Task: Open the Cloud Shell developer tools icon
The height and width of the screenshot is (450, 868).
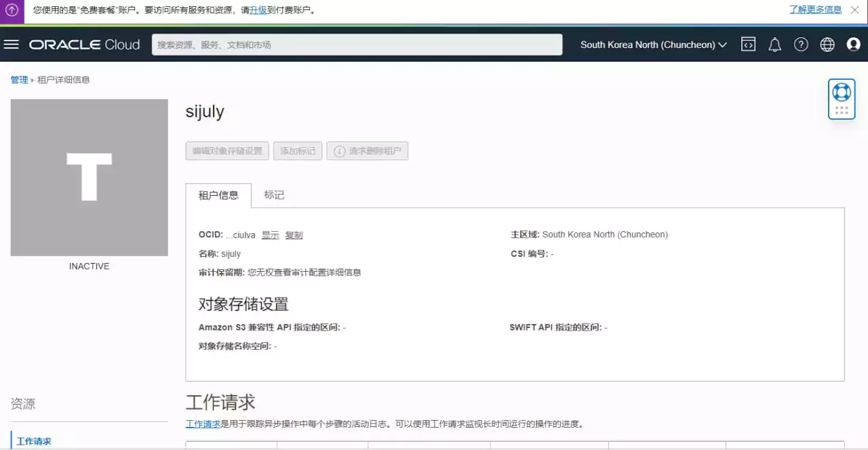Action: [x=748, y=45]
